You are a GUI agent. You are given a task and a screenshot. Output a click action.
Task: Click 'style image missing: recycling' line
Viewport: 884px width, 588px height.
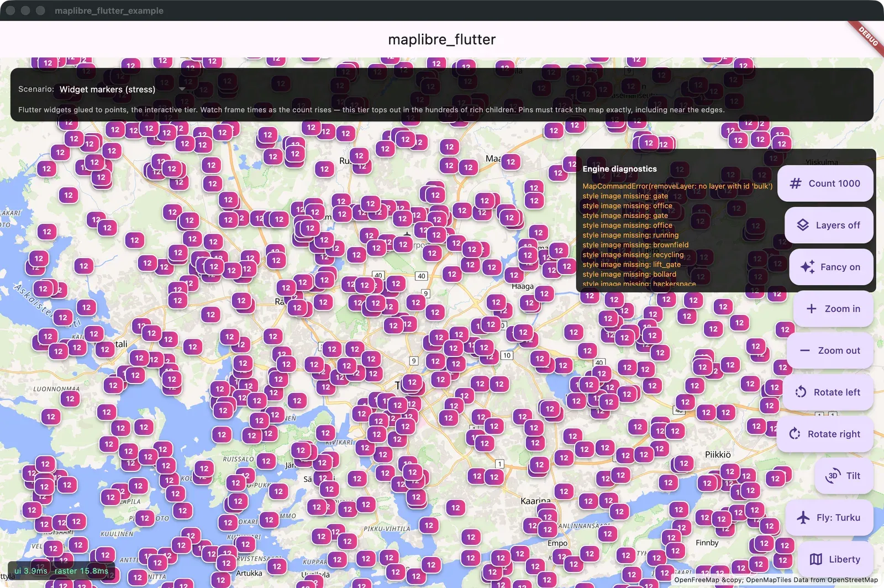click(x=633, y=255)
